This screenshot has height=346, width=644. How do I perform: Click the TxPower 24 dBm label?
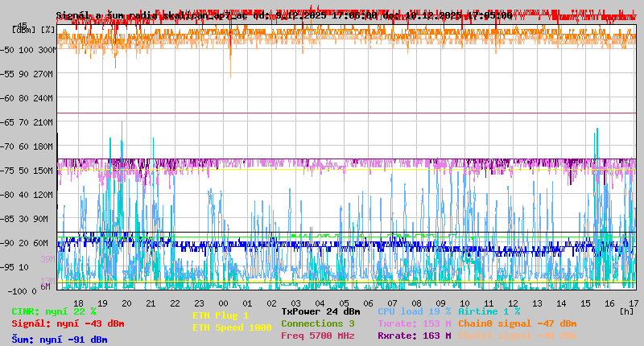[320, 311]
